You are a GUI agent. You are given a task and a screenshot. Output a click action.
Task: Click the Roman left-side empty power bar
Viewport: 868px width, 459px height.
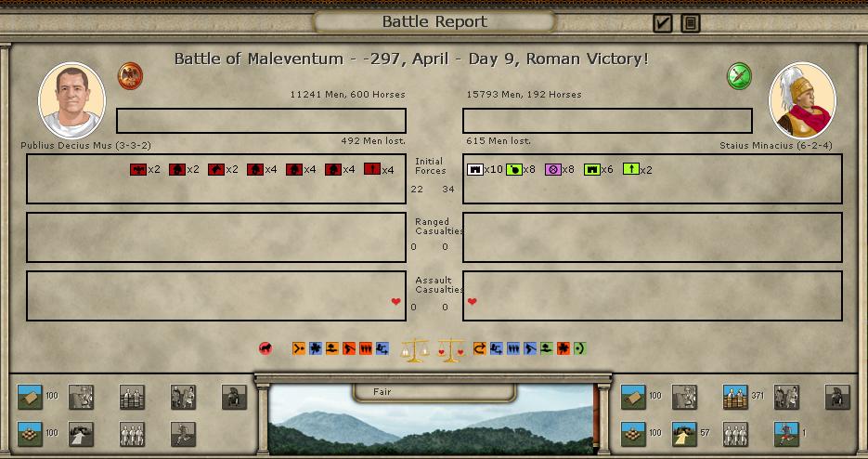pos(261,121)
